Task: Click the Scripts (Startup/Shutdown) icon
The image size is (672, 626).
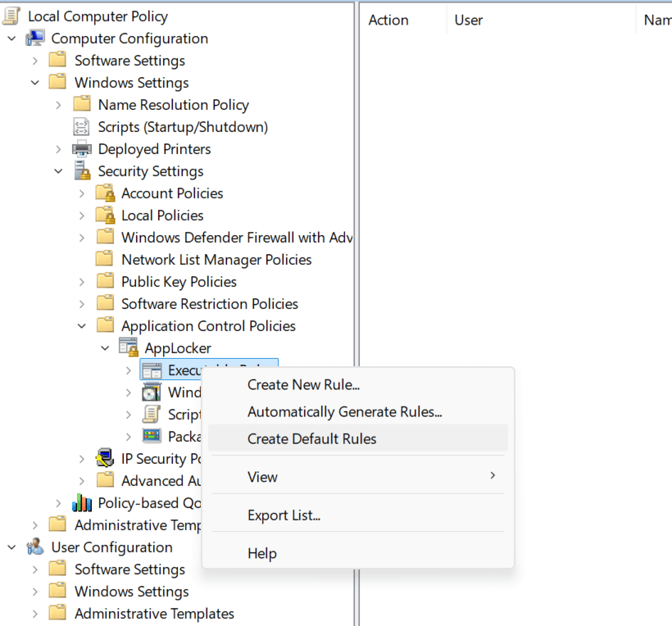Action: [82, 127]
